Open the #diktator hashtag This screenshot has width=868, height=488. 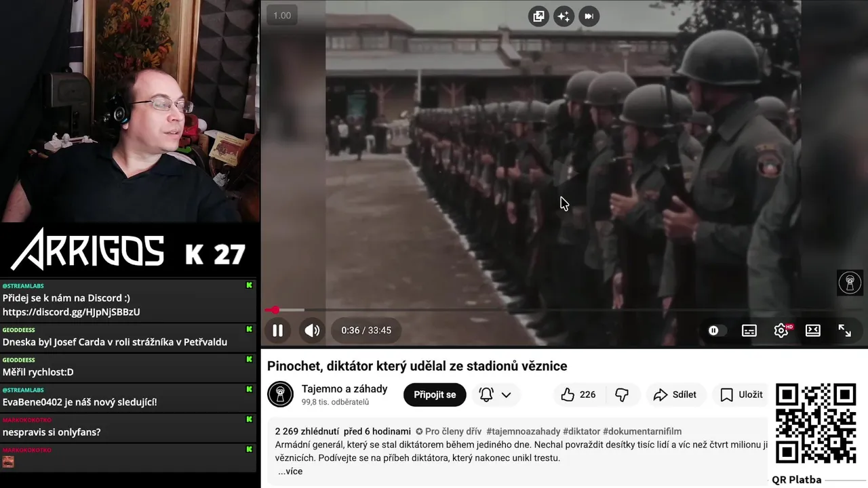[581, 432]
